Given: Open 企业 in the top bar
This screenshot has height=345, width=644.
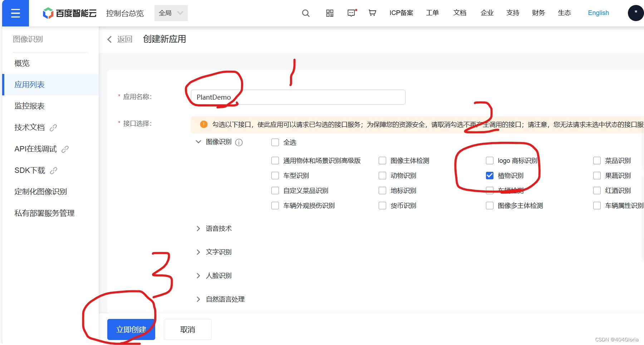Looking at the screenshot, I should click(x=487, y=13).
